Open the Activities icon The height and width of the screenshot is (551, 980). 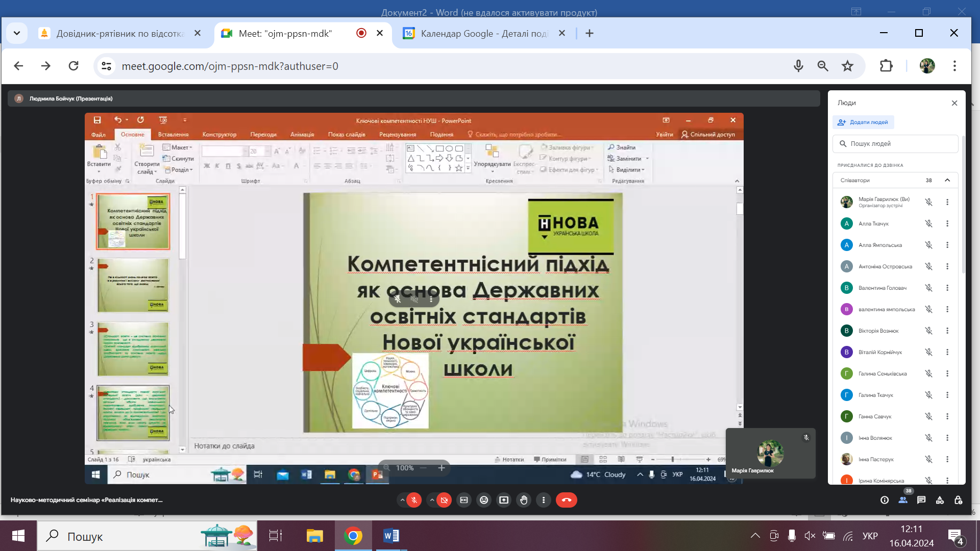940,500
